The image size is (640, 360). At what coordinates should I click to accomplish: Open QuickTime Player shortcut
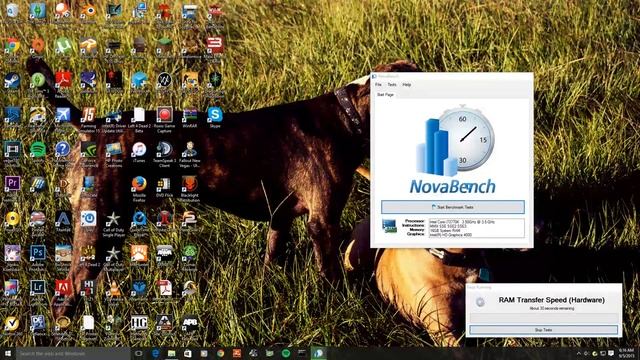click(x=139, y=220)
